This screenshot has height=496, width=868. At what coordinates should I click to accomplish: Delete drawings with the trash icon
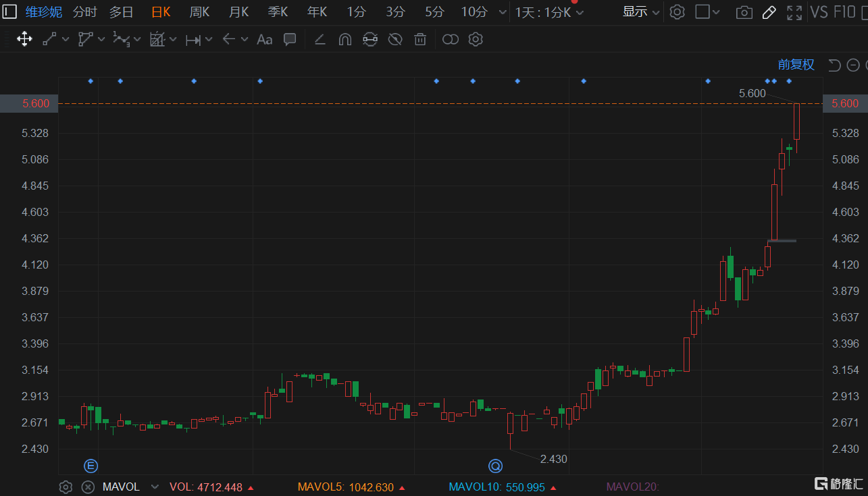420,39
